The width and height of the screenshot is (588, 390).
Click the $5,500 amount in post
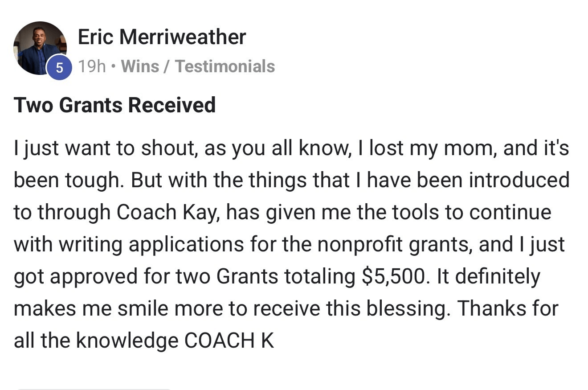click(x=393, y=276)
